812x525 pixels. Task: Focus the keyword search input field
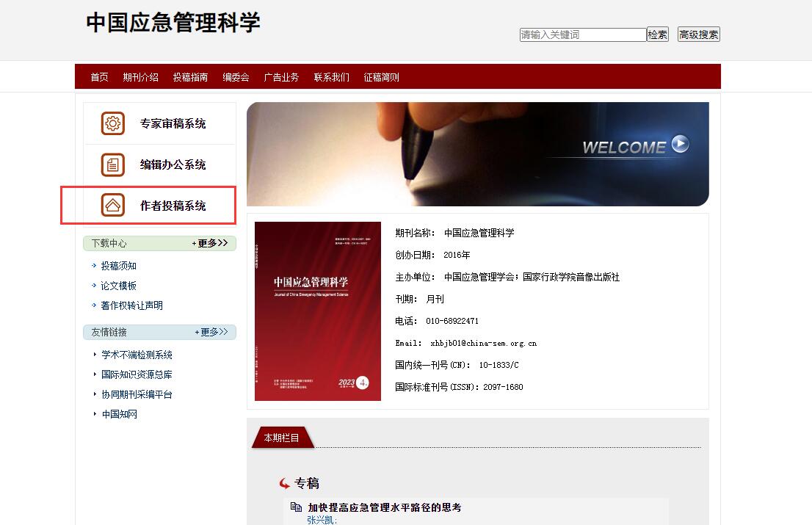click(x=582, y=35)
